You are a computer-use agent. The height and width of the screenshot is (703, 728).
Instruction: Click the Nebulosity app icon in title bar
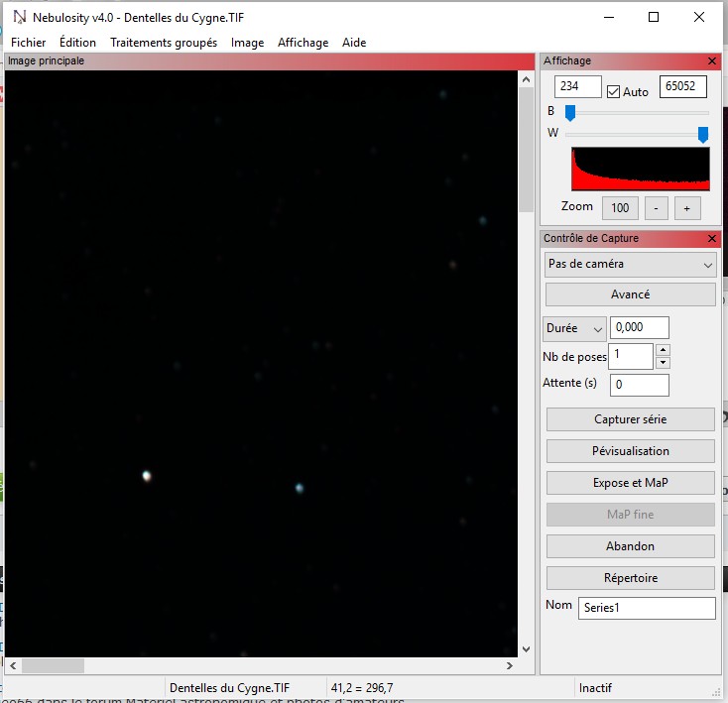tap(20, 17)
